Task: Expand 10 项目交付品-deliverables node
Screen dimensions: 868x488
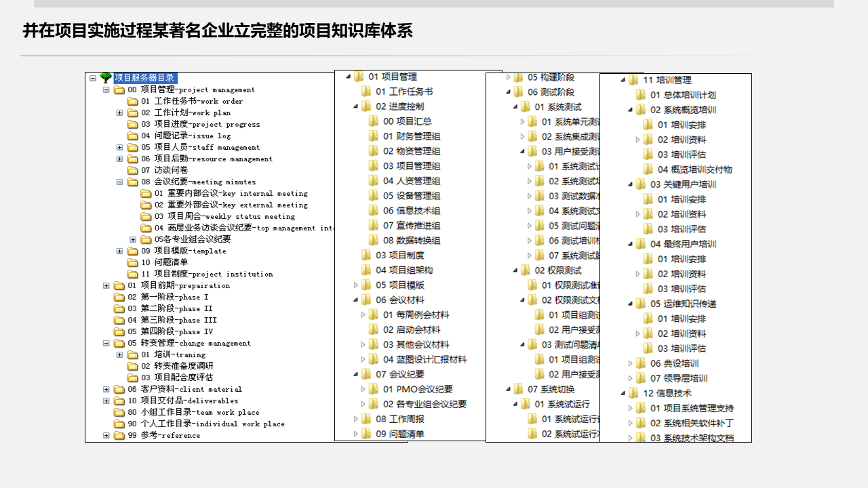Action: [x=106, y=401]
